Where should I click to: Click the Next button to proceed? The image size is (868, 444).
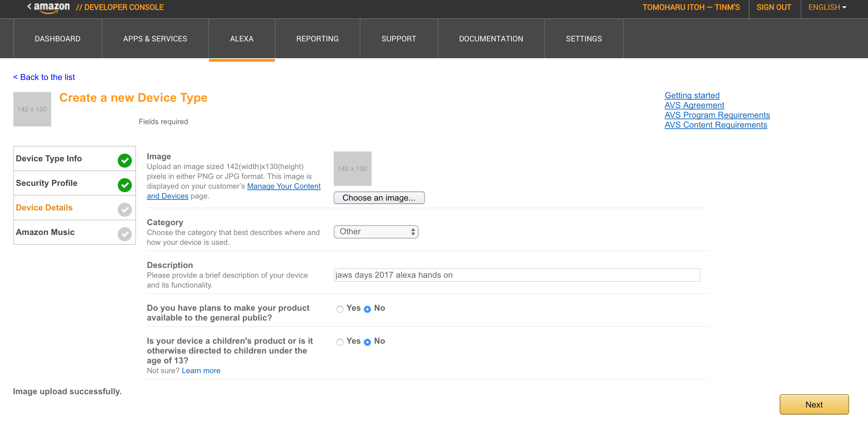[x=815, y=404]
